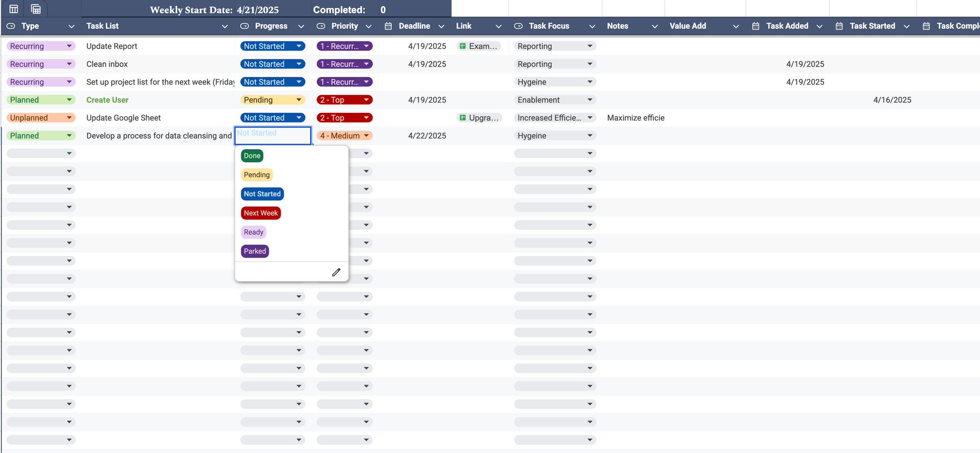Click the Sheets icon in Update Report link

pyautogui.click(x=463, y=46)
